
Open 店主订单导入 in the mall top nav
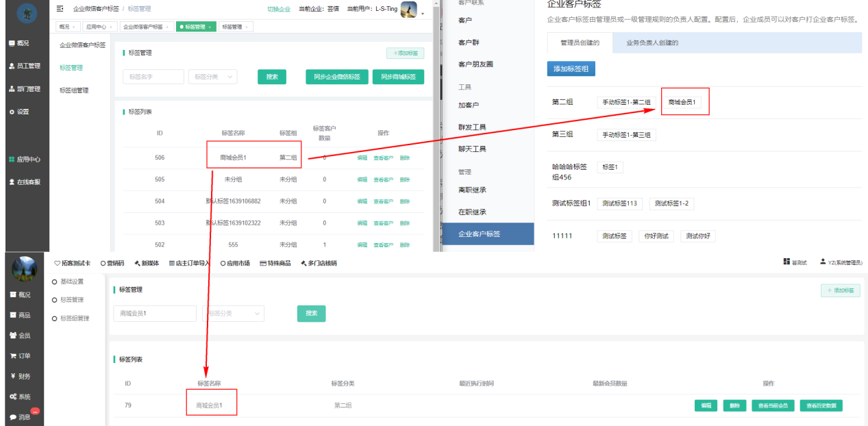[x=190, y=263]
